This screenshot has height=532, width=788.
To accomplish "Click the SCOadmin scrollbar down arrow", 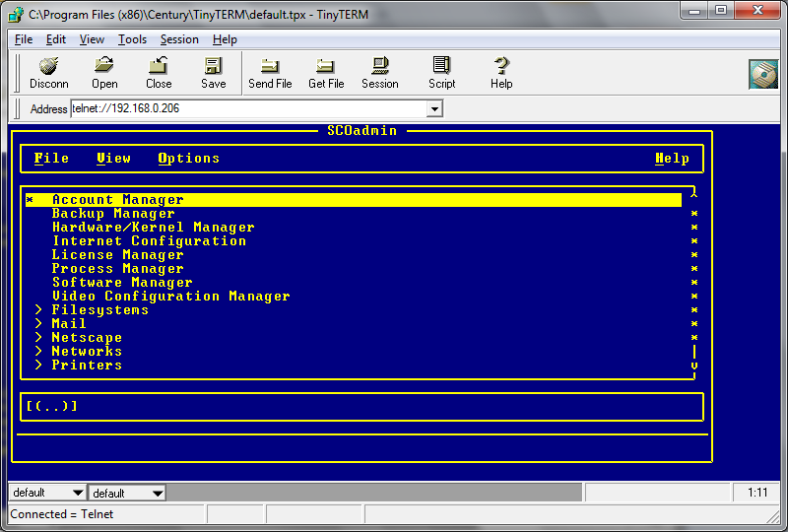I will point(694,366).
